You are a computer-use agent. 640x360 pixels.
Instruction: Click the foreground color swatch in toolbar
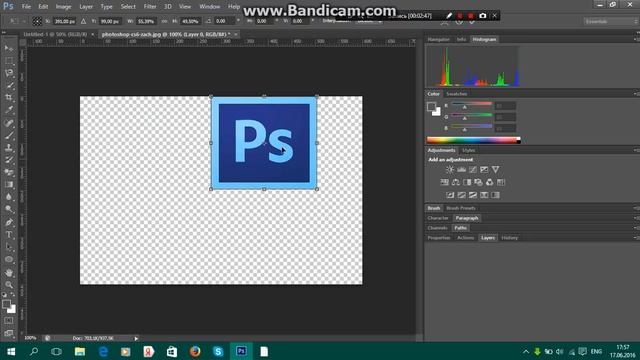[6, 304]
